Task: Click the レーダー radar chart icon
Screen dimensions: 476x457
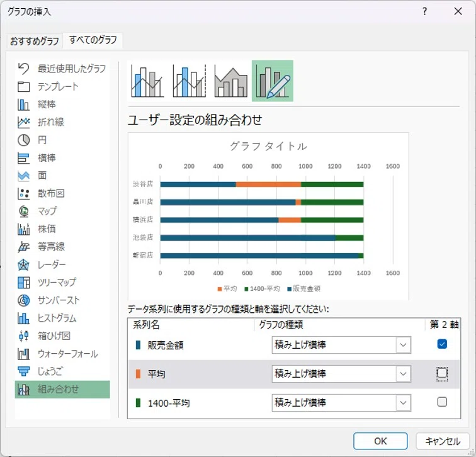Action: 23,265
